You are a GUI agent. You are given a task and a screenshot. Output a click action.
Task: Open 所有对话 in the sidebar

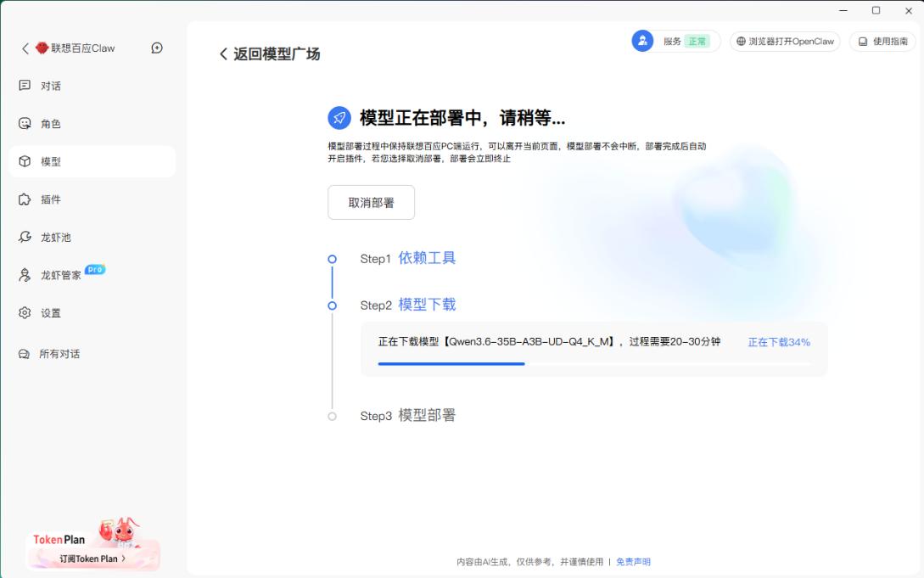pos(92,354)
